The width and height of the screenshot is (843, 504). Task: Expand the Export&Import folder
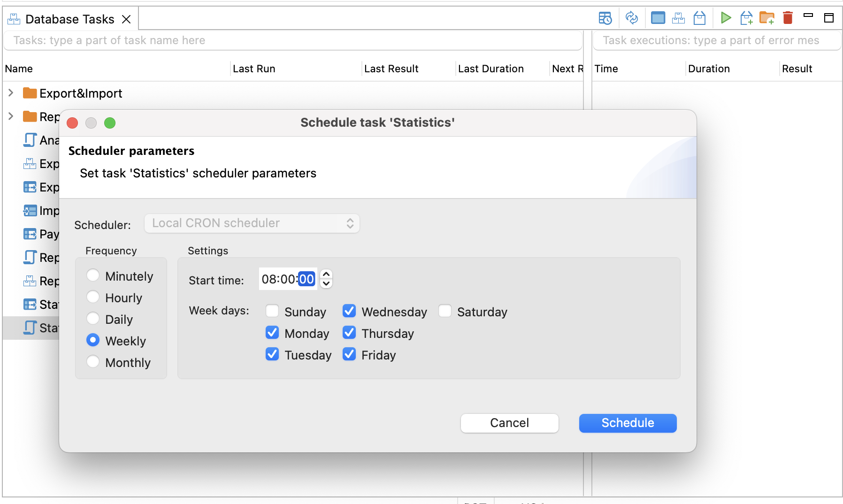(x=10, y=93)
